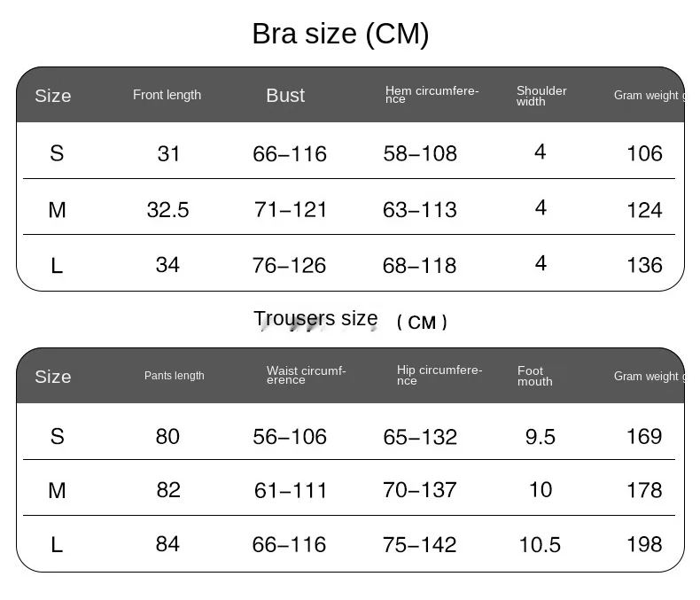Click the "Bra size (CM)" title
This screenshot has width=700, height=600.
pos(340,34)
